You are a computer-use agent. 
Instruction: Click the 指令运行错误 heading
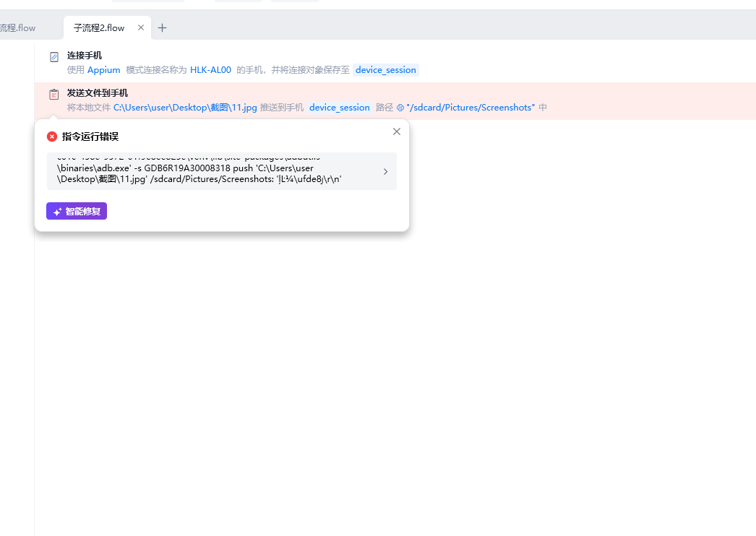(x=90, y=137)
